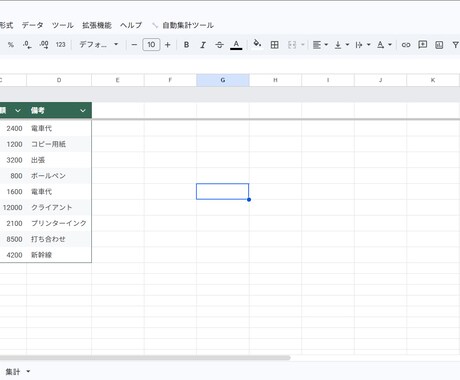Viewport: 460px width, 380px height.
Task: Select the cell with value 8500
Action: (13, 239)
